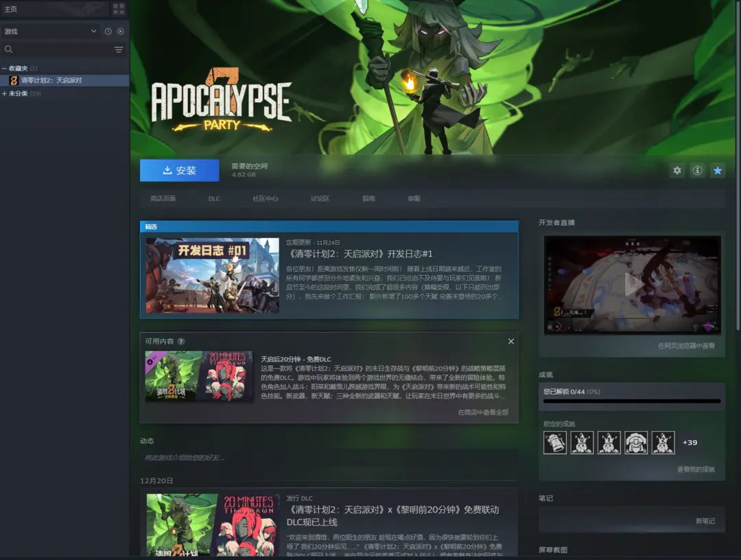Play the developer broadcast video
741x560 pixels.
click(633, 285)
